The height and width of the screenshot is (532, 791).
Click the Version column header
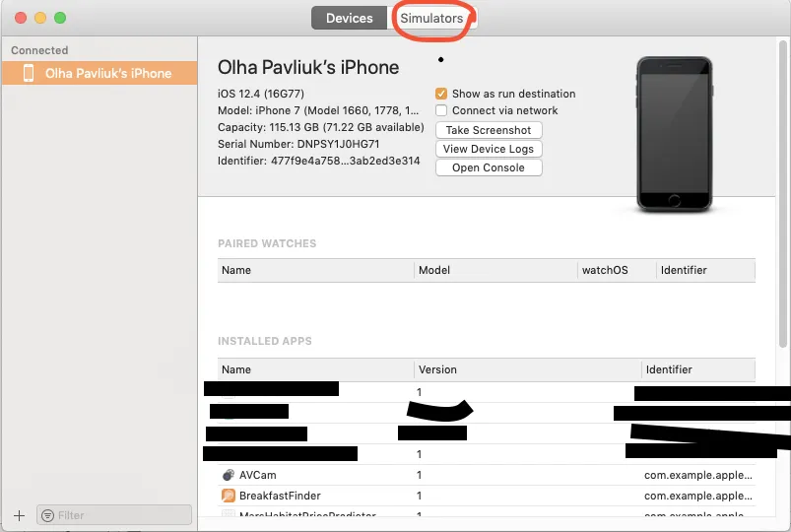[528, 369]
